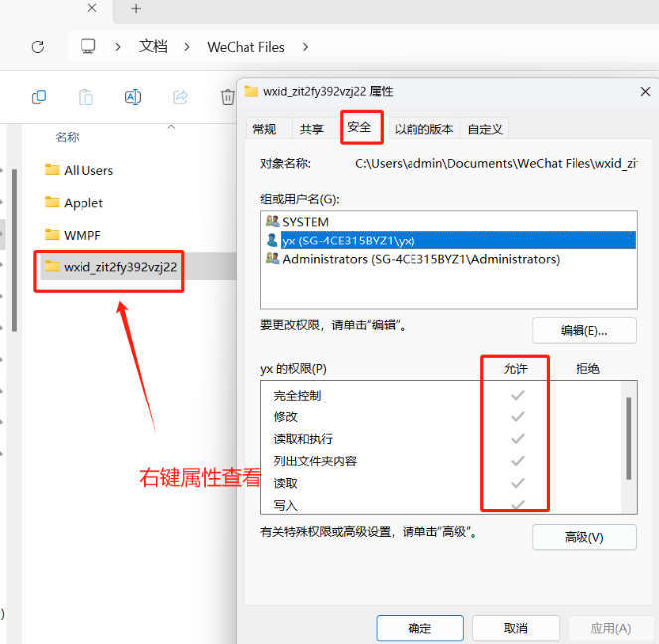
Task: Click allow checkmark for 修改
Action: (x=518, y=416)
